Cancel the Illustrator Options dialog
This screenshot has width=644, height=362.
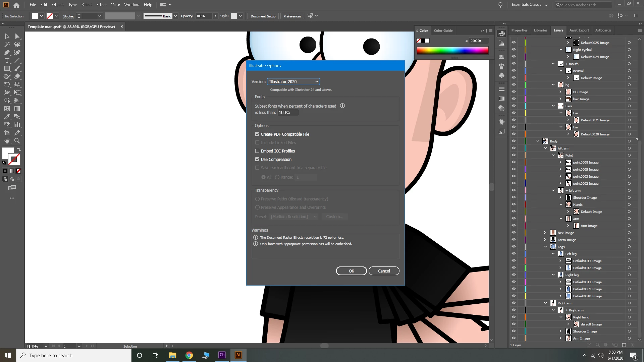(x=384, y=271)
